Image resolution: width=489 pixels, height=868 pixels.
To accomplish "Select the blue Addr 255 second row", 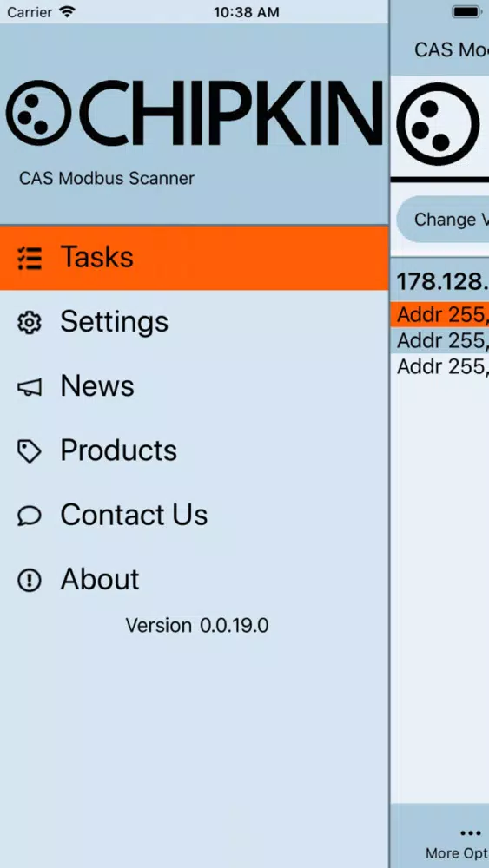I will coord(439,340).
